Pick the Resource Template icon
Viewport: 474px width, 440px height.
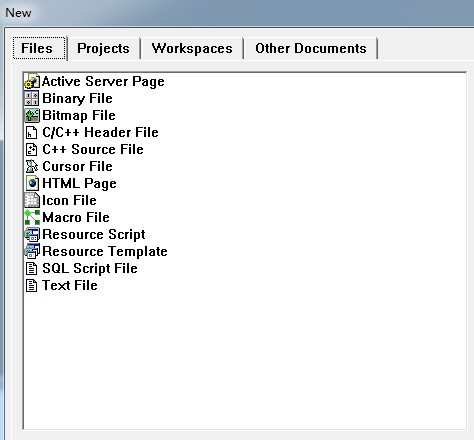click(x=32, y=251)
